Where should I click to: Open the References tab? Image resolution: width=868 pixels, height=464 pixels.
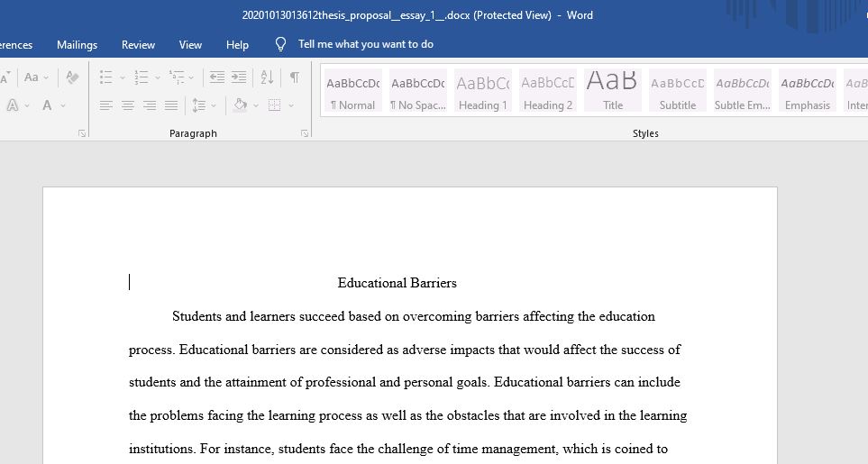(x=16, y=45)
